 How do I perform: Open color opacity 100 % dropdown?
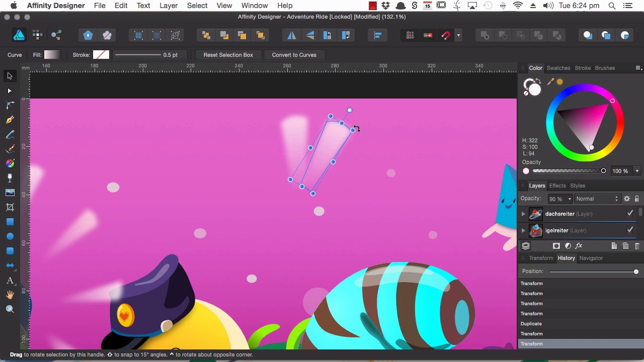(637, 171)
